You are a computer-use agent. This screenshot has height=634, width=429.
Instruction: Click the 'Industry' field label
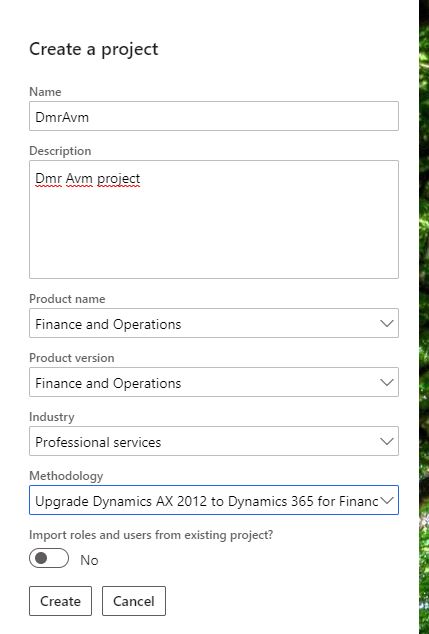point(51,417)
